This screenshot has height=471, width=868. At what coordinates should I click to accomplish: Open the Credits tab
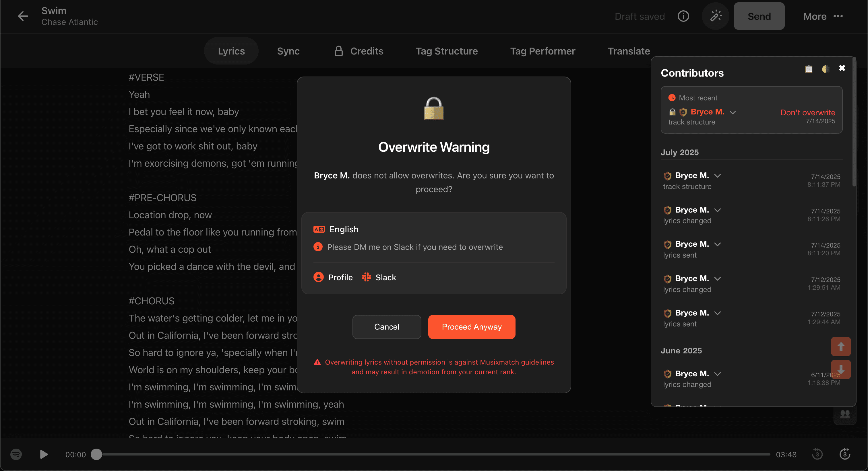tap(359, 51)
